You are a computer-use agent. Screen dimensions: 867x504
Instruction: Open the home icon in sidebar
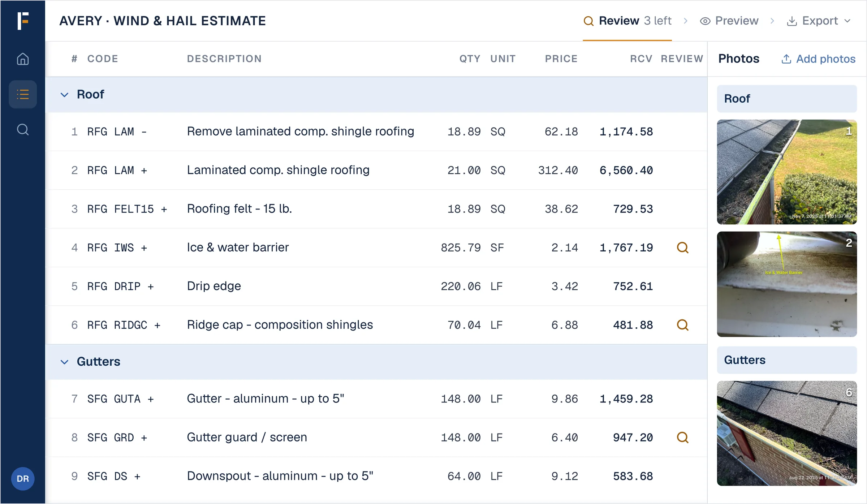23,59
